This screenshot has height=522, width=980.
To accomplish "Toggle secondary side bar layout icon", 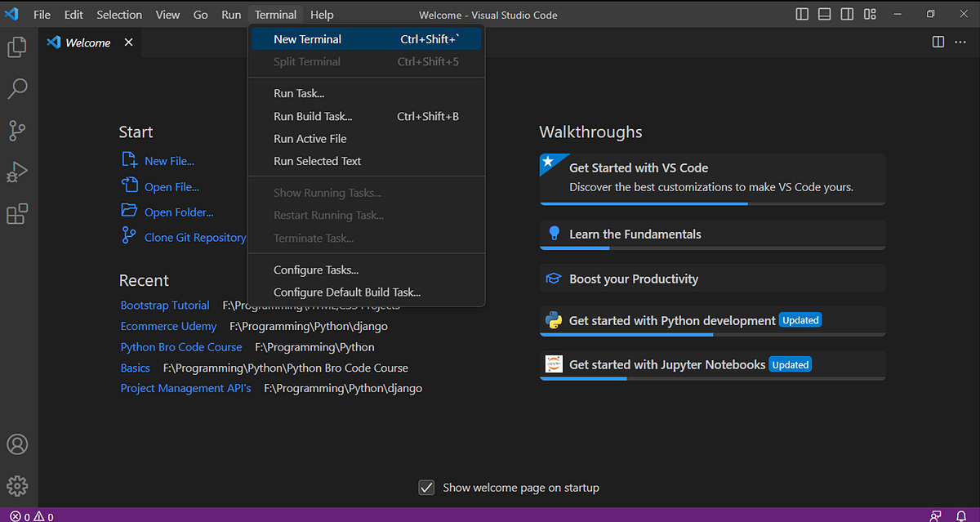I will coord(848,15).
